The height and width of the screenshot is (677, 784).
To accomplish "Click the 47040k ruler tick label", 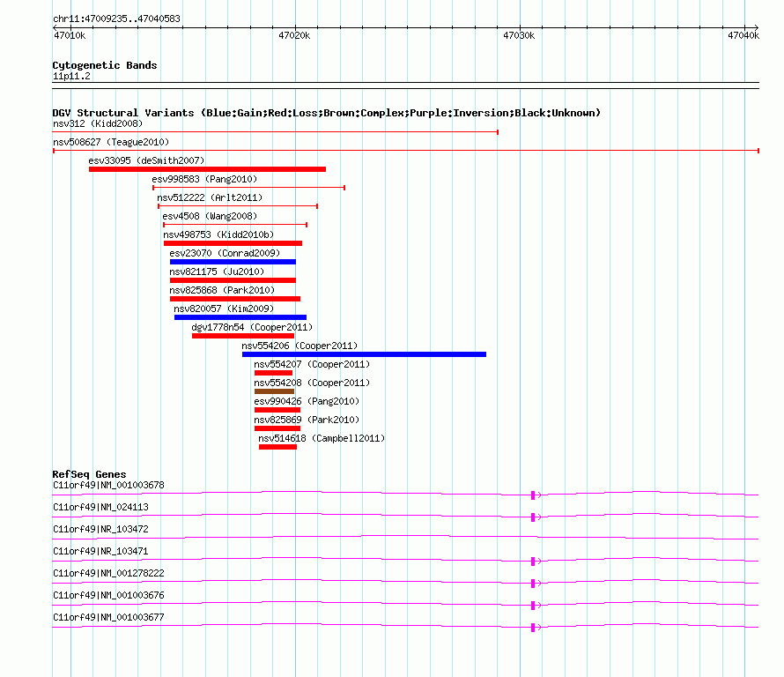I will 743,35.
